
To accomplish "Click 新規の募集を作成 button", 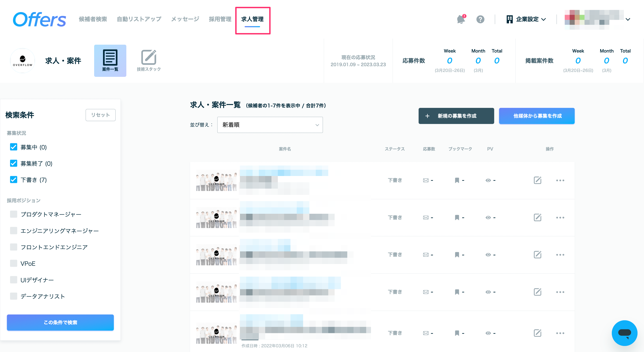I will point(456,116).
